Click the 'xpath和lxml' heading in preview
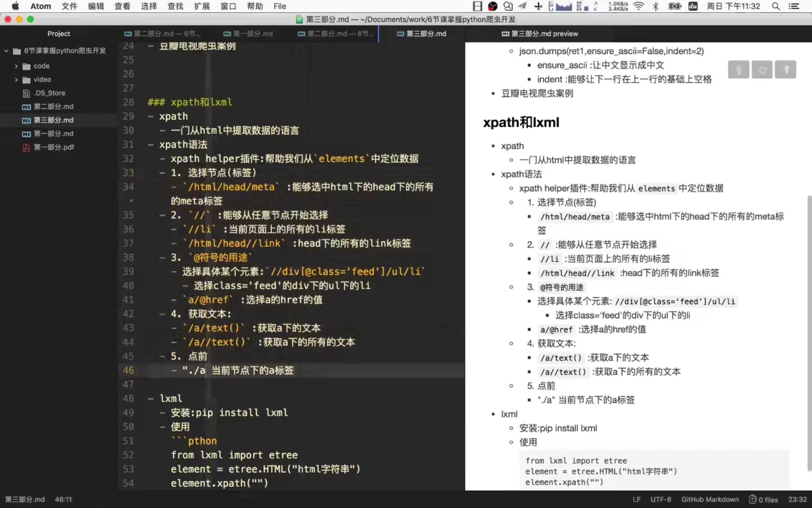Image resolution: width=812 pixels, height=508 pixels. point(521,122)
